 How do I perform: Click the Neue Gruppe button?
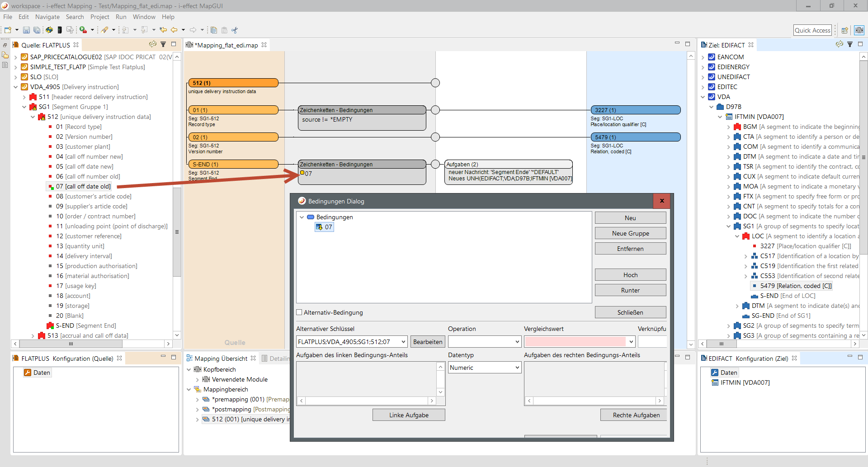click(x=630, y=233)
